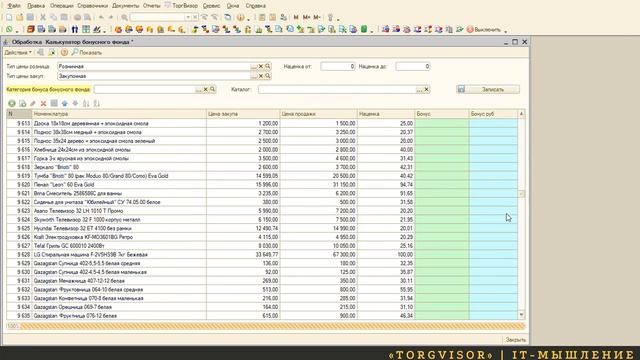Click Бонус cell for row 9 613
This screenshot has width=640, height=360.
coord(442,123)
